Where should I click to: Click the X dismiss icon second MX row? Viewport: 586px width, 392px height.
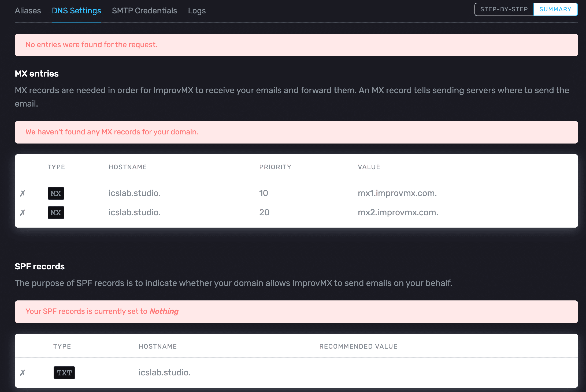click(x=23, y=213)
